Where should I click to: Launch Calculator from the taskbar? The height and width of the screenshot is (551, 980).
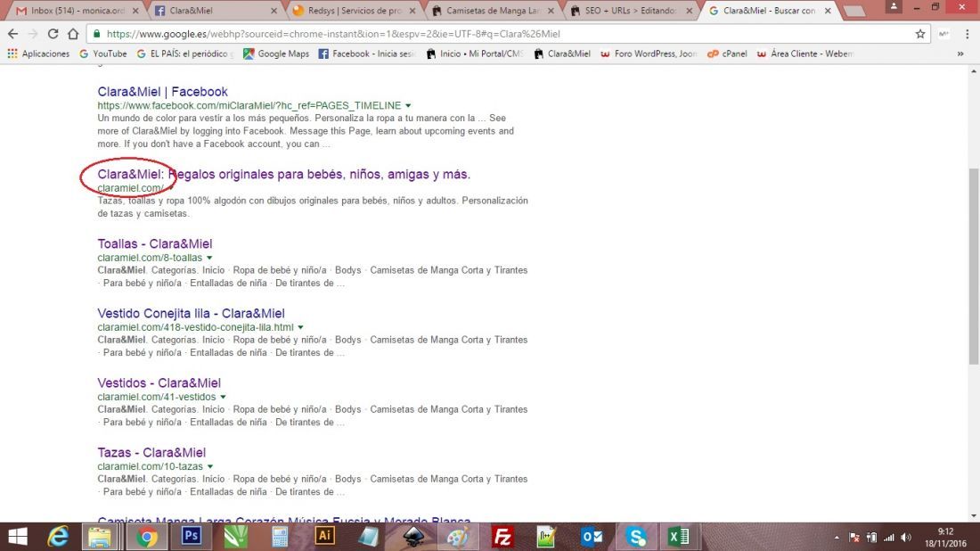coord(280,537)
